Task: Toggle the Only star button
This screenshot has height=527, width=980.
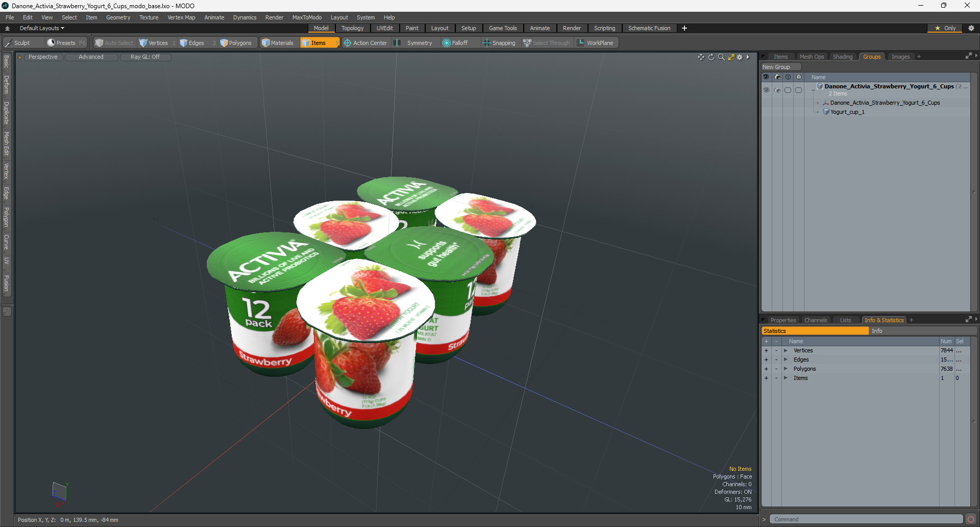Action: (945, 28)
